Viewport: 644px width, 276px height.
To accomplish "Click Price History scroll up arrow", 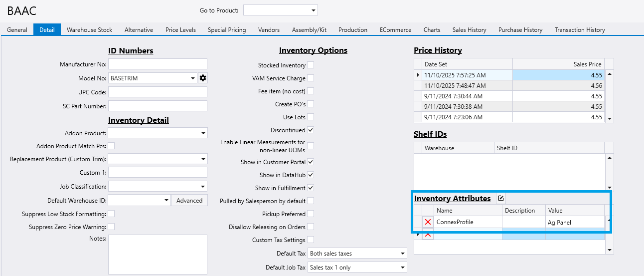I will pos(609,74).
